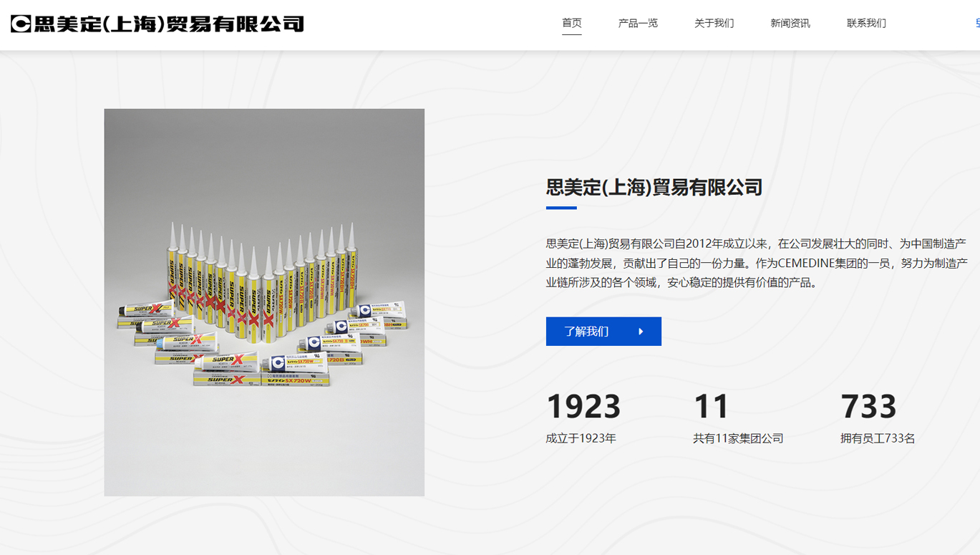Image resolution: width=980 pixels, height=555 pixels.
Task: Click the arrow icon in 了解我们 button
Action: [641, 332]
